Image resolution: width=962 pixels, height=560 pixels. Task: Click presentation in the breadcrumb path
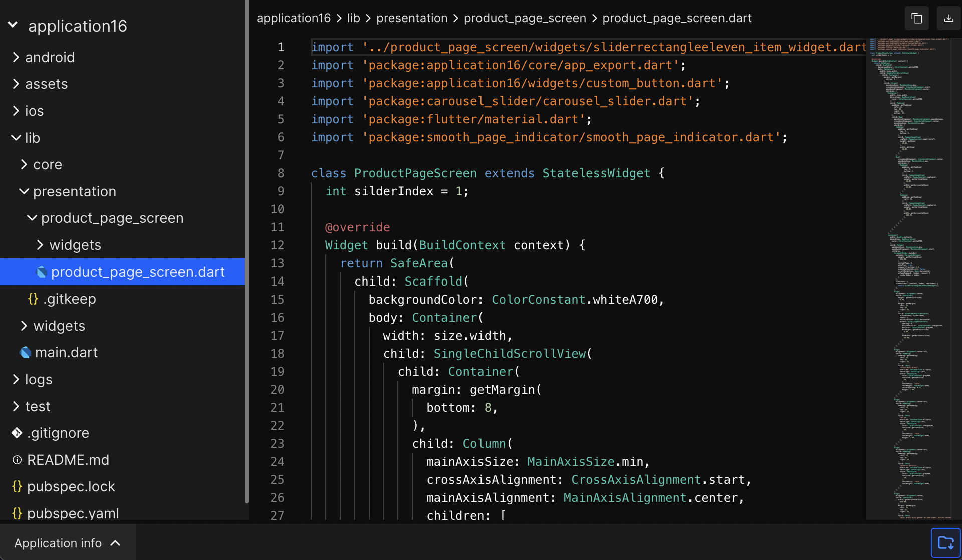click(412, 18)
